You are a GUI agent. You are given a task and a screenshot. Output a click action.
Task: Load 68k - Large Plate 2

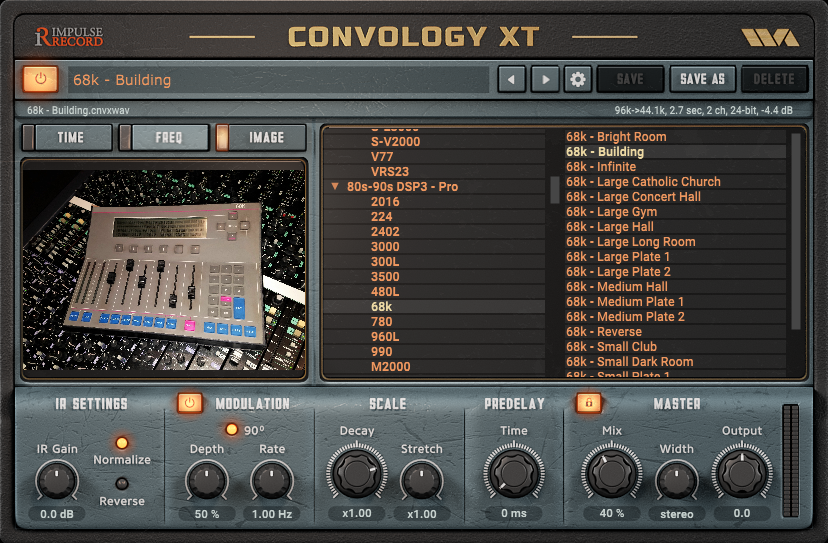tap(675, 272)
